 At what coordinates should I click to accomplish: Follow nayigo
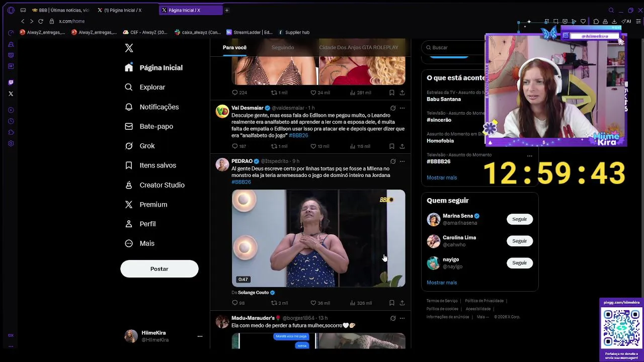[x=519, y=262]
